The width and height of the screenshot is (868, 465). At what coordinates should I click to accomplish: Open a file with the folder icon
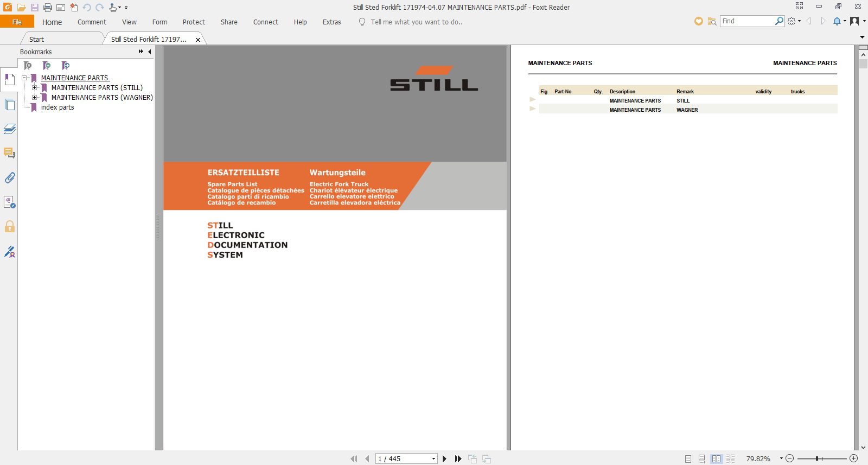point(21,8)
